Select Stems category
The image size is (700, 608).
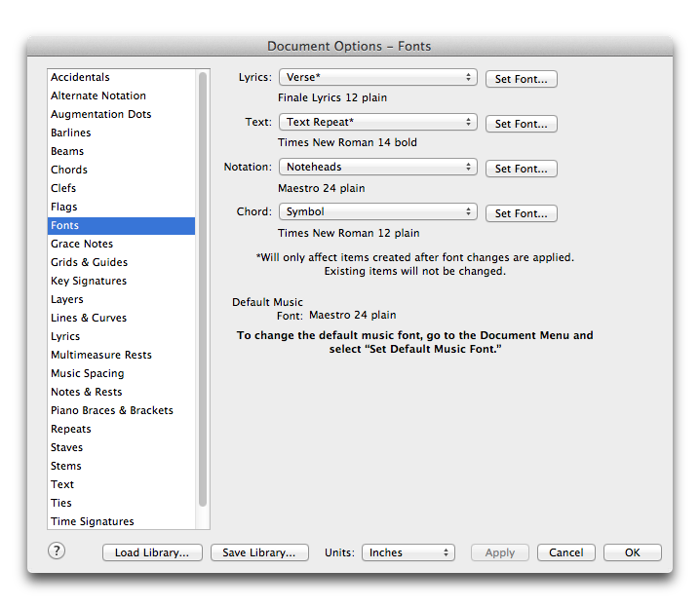(x=121, y=466)
